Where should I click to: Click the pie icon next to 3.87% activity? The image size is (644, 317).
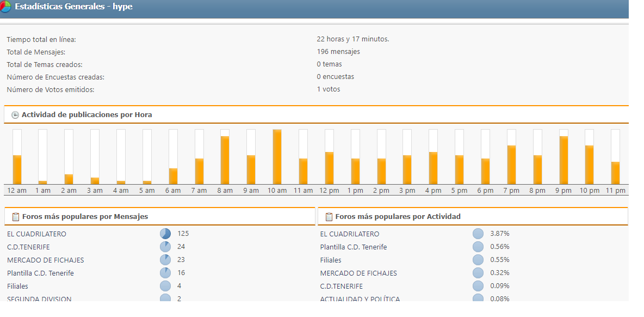[x=478, y=234]
